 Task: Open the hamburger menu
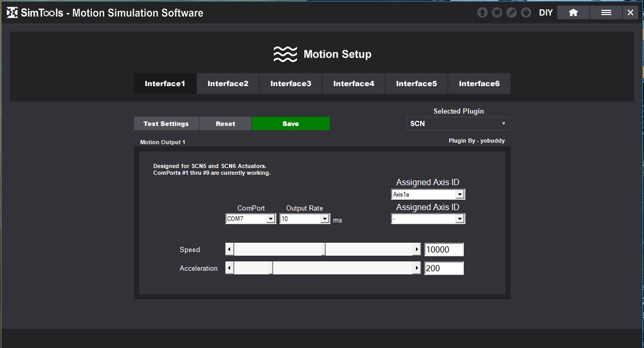coord(606,12)
